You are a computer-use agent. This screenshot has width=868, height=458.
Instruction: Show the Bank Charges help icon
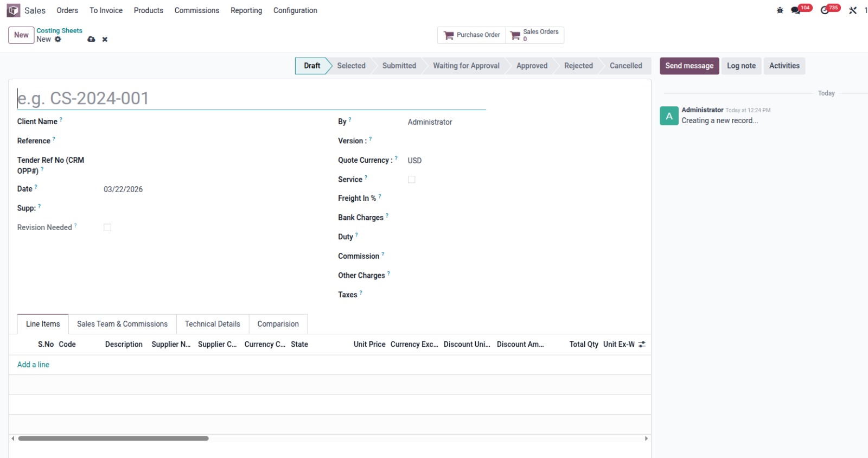[x=387, y=215]
